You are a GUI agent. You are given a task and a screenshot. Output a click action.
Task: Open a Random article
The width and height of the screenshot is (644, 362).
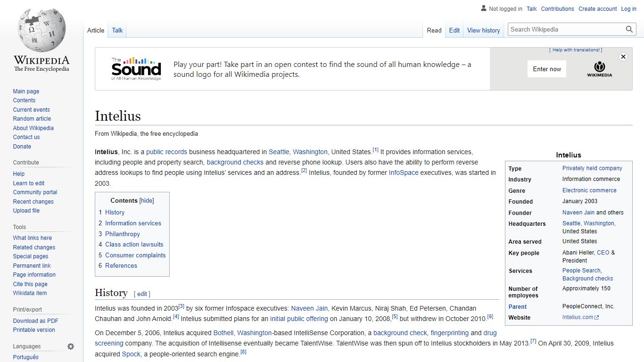(x=32, y=119)
